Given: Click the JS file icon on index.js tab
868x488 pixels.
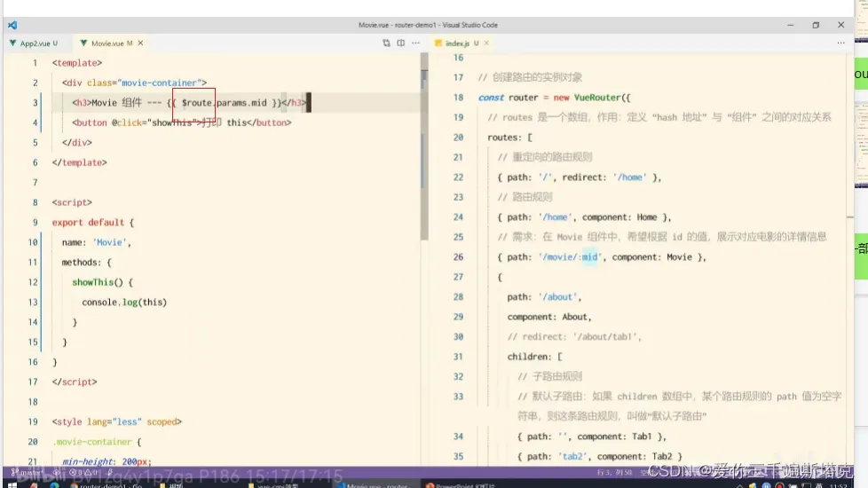Looking at the screenshot, I should (x=438, y=43).
